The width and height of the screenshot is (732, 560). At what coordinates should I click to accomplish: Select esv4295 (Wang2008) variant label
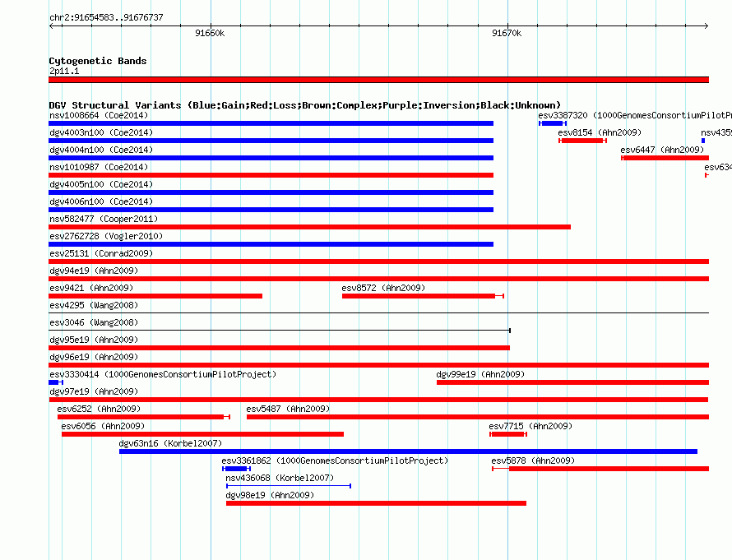point(94,305)
